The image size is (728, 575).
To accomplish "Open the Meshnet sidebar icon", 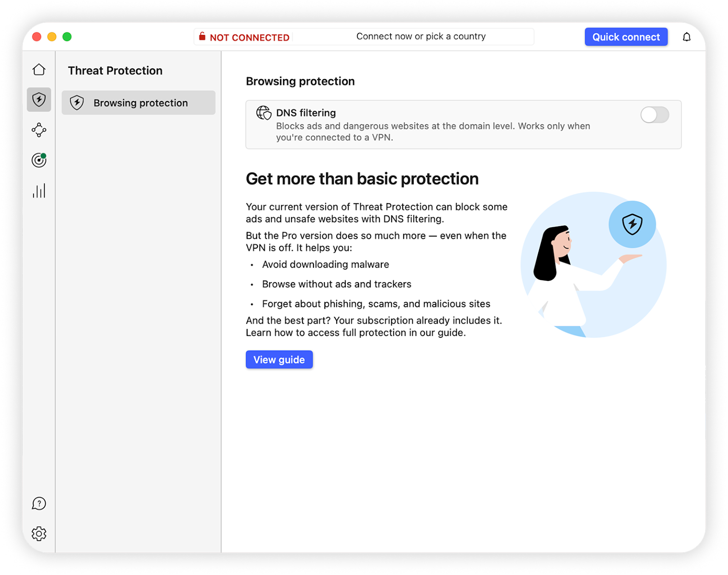I will pos(39,130).
